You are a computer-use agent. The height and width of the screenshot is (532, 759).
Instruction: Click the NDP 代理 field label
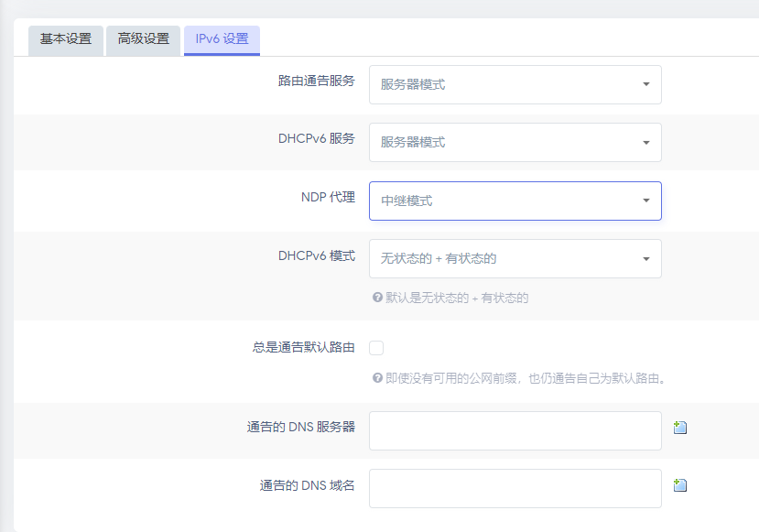(327, 197)
